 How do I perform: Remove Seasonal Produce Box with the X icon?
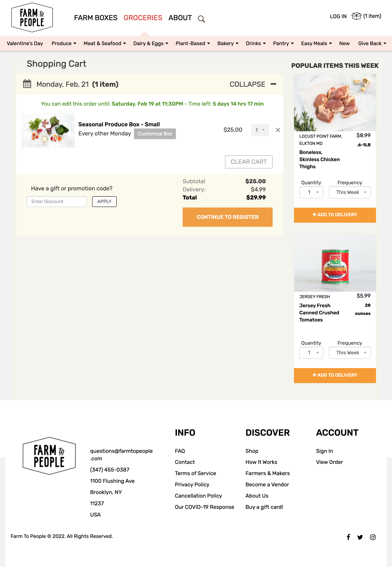tap(278, 130)
